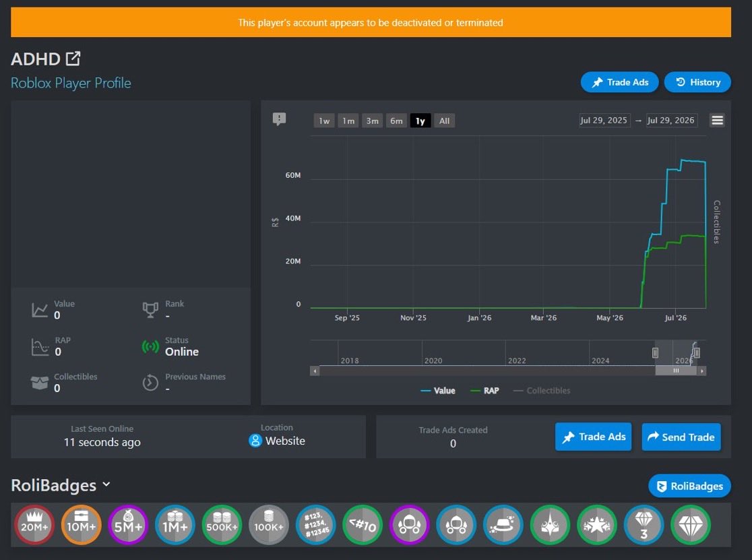Click the 10M+ RoliBadge
This screenshot has height=560, width=752.
coord(81,525)
